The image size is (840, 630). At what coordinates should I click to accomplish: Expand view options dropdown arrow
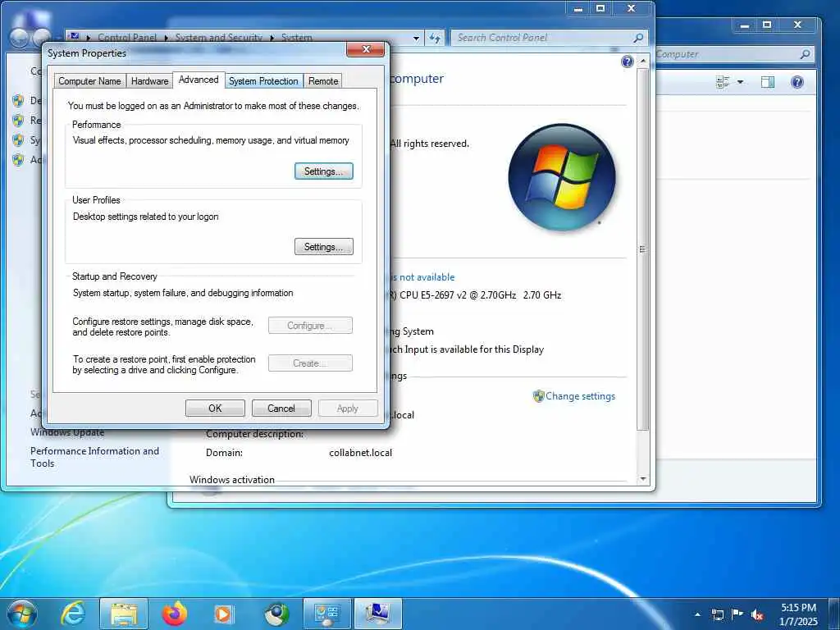click(741, 82)
